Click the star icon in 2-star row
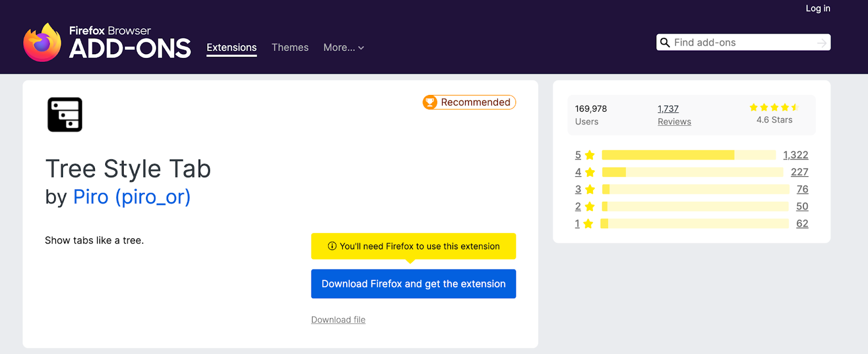868x354 pixels. click(590, 207)
